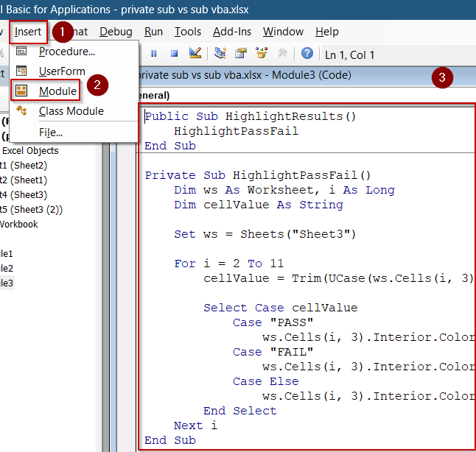Viewport: 476px width, 452px height.
Task: Open the Insert menu
Action: pyautogui.click(x=28, y=32)
